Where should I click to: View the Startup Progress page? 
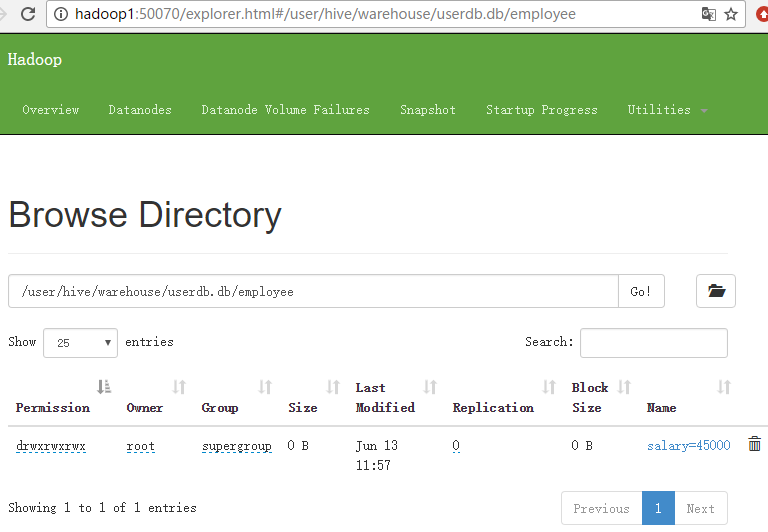point(542,110)
